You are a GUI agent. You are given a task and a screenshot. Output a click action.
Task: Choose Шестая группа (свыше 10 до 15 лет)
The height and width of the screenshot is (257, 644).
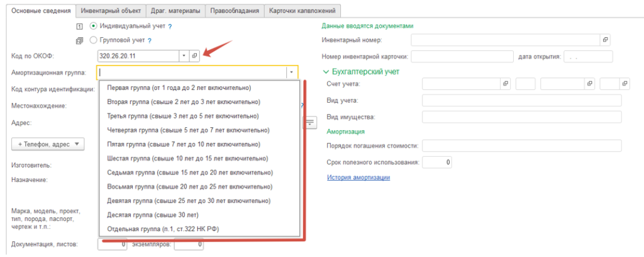pyautogui.click(x=199, y=158)
